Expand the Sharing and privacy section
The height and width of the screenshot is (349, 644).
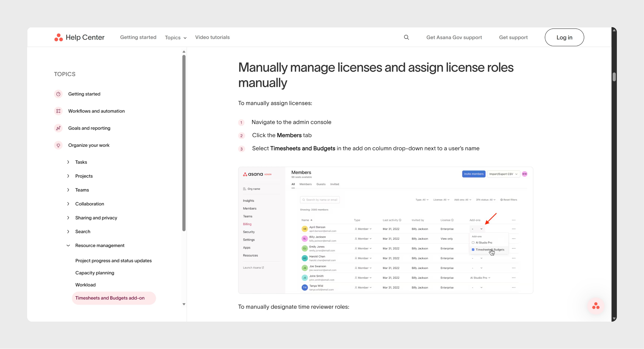tap(68, 218)
